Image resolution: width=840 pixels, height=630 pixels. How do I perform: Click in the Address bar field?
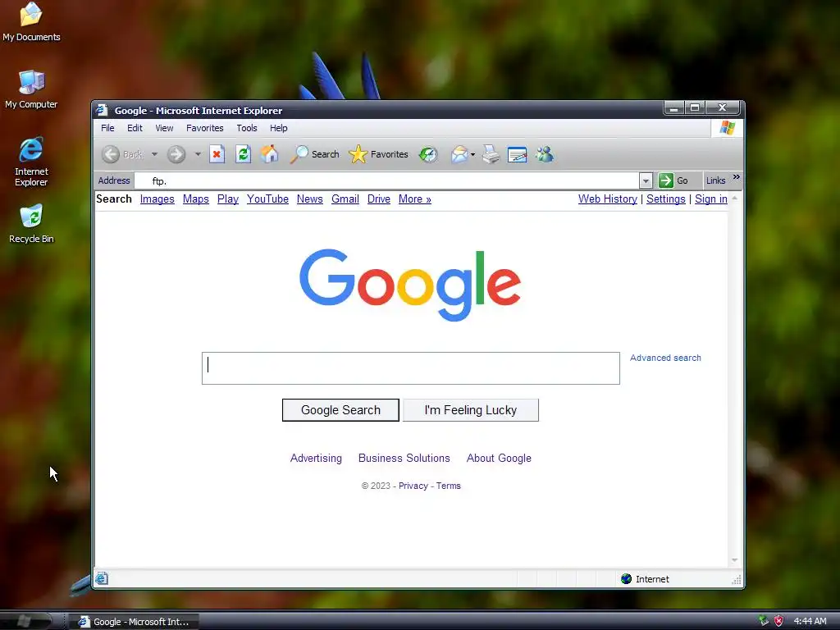point(387,181)
